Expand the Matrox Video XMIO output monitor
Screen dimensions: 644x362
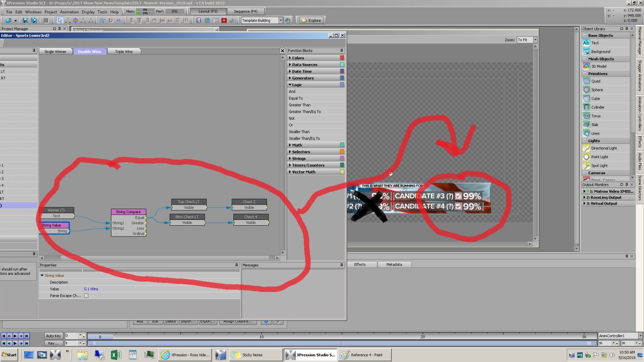click(x=585, y=191)
